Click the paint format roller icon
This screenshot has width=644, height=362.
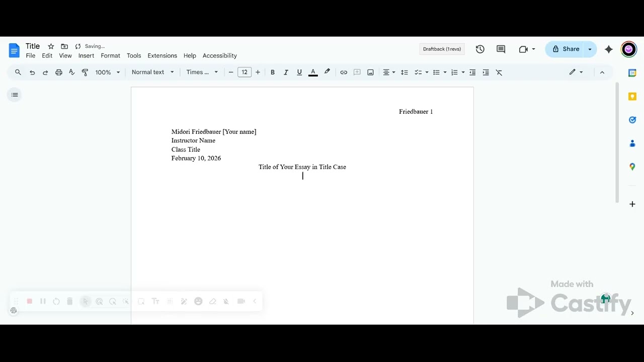click(85, 72)
